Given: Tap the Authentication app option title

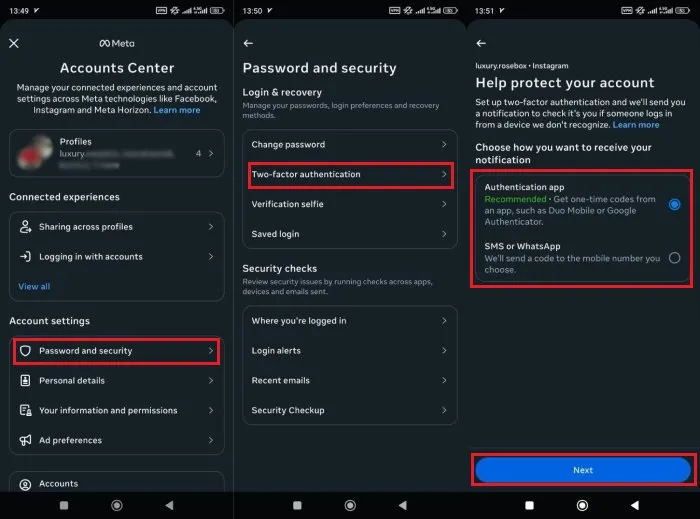Looking at the screenshot, I should tap(524, 187).
